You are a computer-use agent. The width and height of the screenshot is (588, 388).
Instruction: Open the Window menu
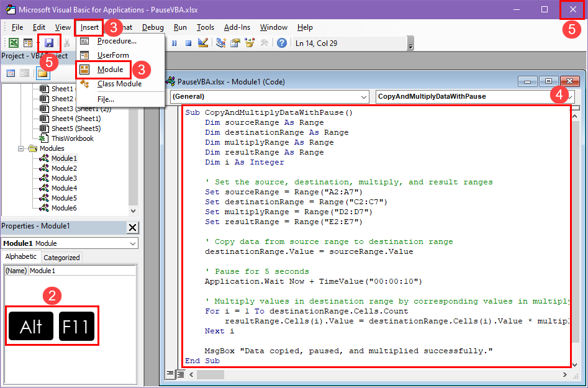pyautogui.click(x=274, y=27)
